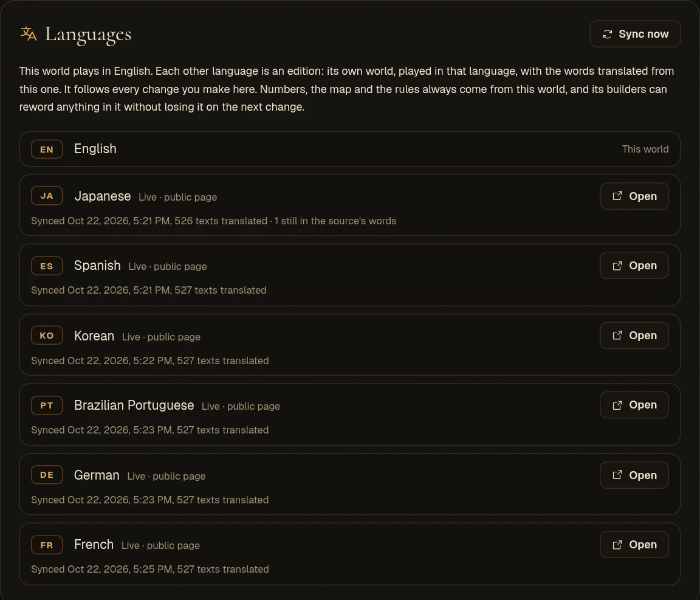Click Spanish's "Live · public page" status
Image resolution: width=700 pixels, height=600 pixels.
pos(168,267)
